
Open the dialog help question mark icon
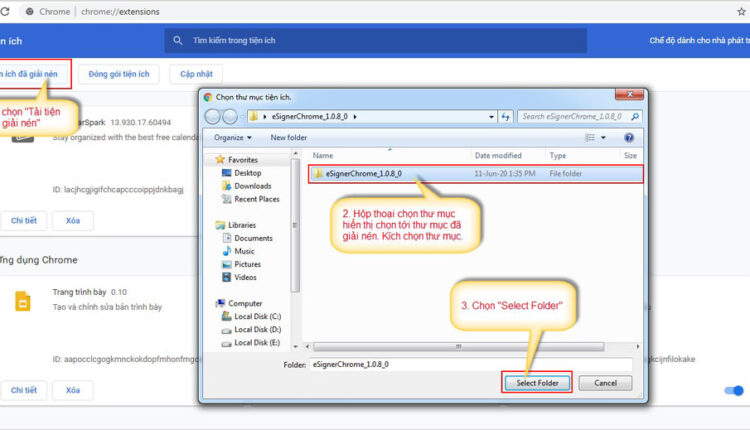click(x=629, y=137)
